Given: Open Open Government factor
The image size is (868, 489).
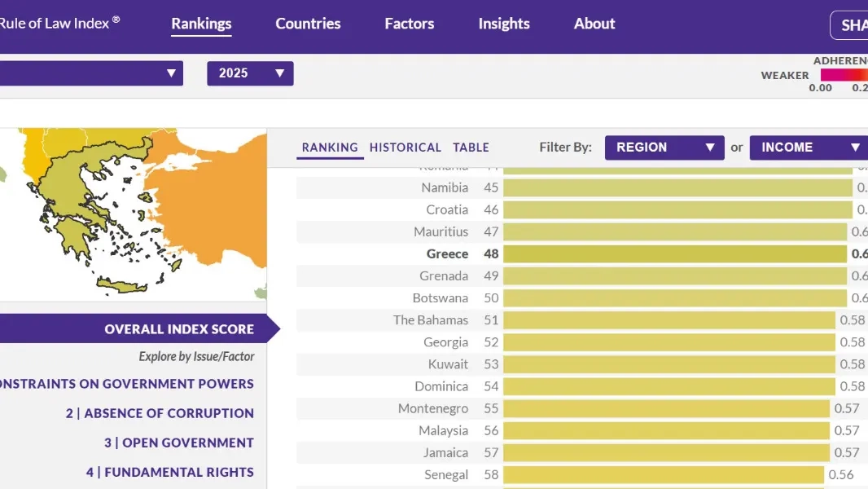Looking at the screenshot, I should pyautogui.click(x=178, y=443).
